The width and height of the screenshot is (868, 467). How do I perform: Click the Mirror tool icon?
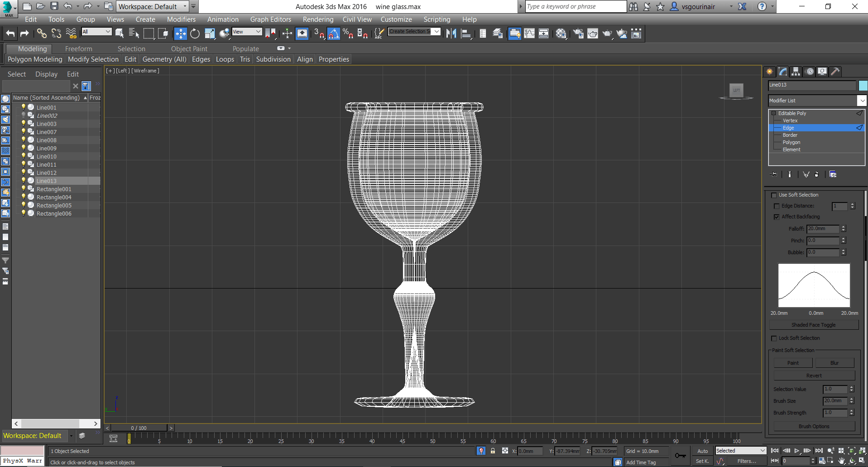[x=451, y=34]
